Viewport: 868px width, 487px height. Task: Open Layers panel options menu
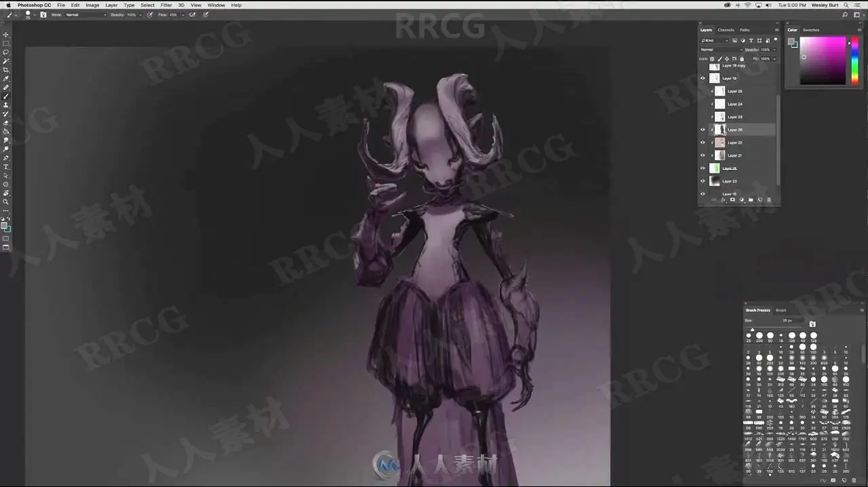click(x=777, y=30)
